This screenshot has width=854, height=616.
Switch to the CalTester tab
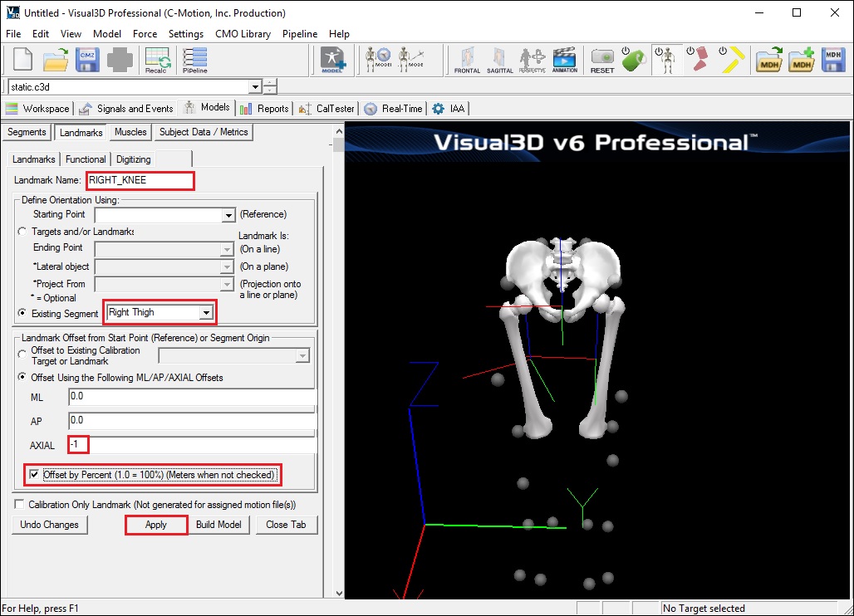[326, 108]
